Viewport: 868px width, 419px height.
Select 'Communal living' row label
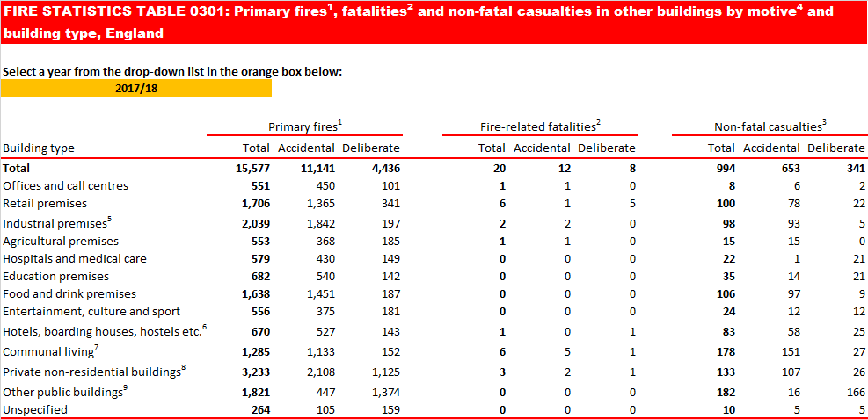(50, 351)
